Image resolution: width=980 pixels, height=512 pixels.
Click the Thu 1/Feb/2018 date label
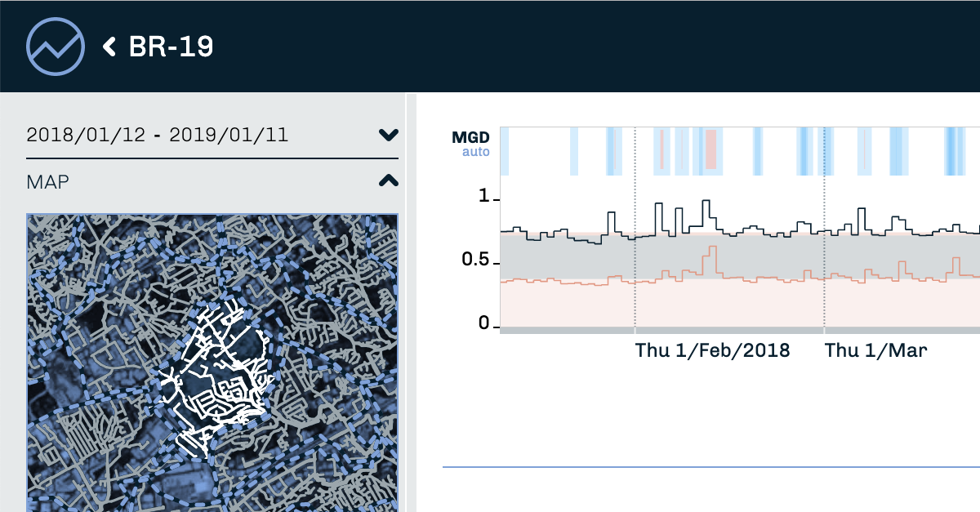coord(712,351)
